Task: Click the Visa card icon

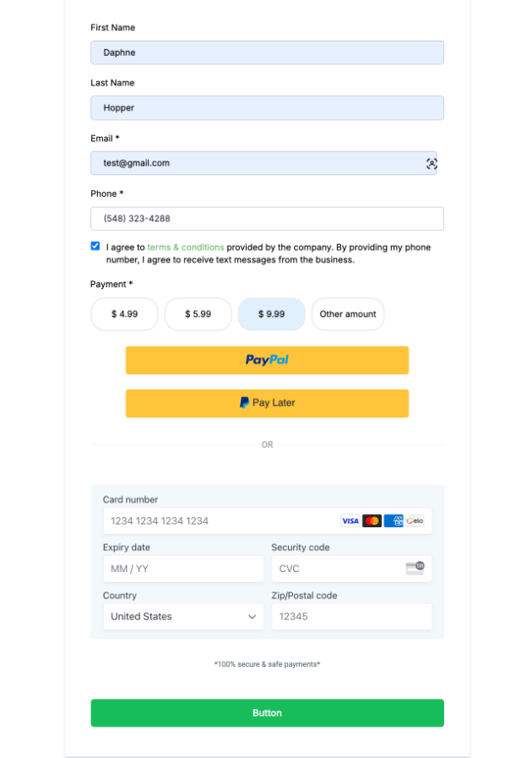Action: coord(350,521)
